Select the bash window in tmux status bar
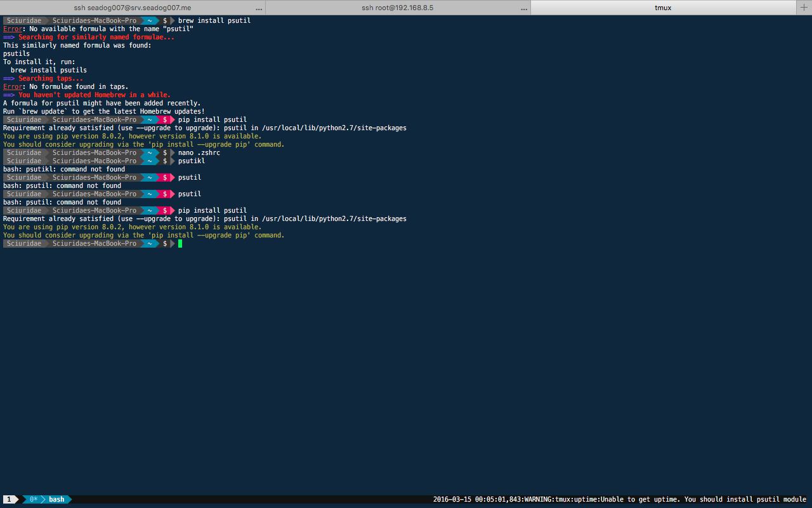The height and width of the screenshot is (508, 812). (x=56, y=500)
